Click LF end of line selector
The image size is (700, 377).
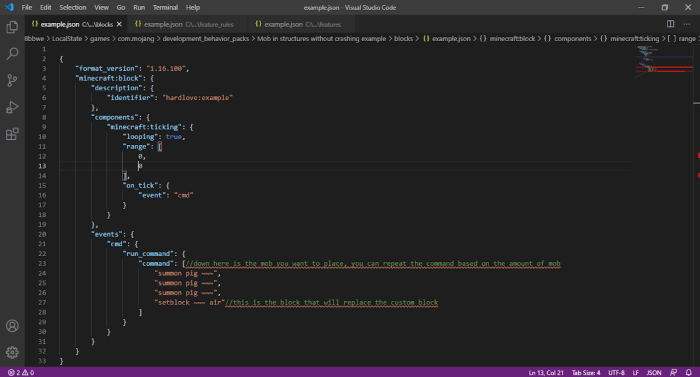(636, 373)
